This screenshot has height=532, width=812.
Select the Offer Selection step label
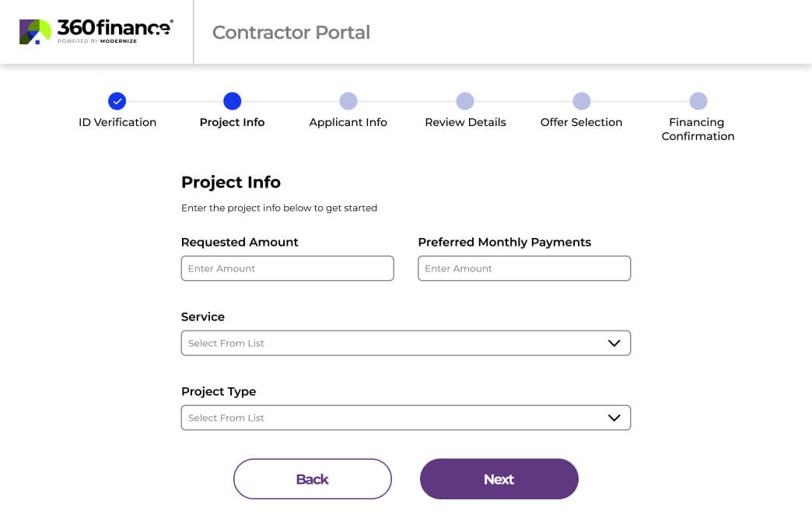coord(582,122)
